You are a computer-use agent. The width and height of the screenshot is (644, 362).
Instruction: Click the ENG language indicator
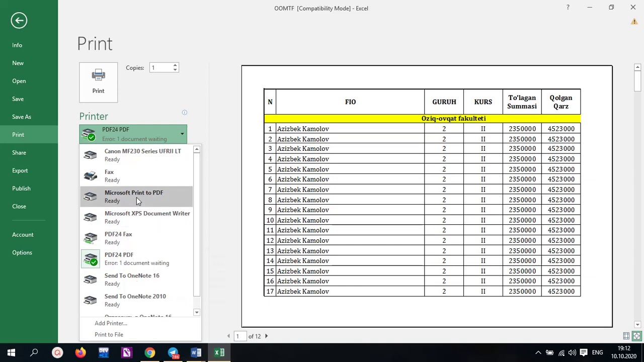pos(597,353)
